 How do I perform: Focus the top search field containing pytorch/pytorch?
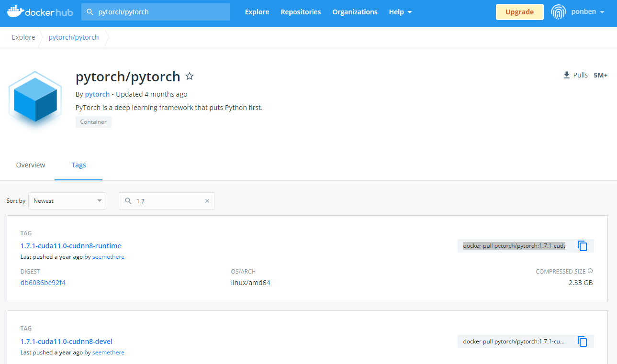click(156, 12)
